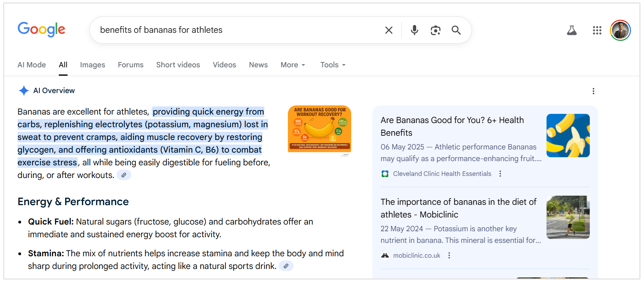The image size is (644, 282).
Task: Expand the More search filters dropdown
Action: pos(293,65)
